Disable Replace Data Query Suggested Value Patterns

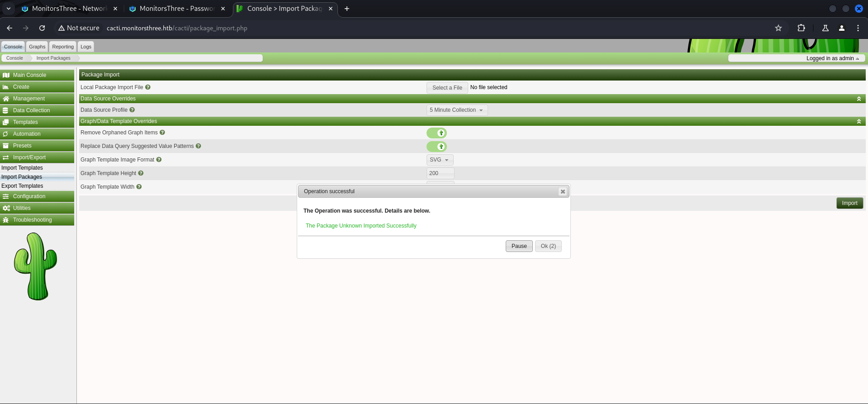436,147
